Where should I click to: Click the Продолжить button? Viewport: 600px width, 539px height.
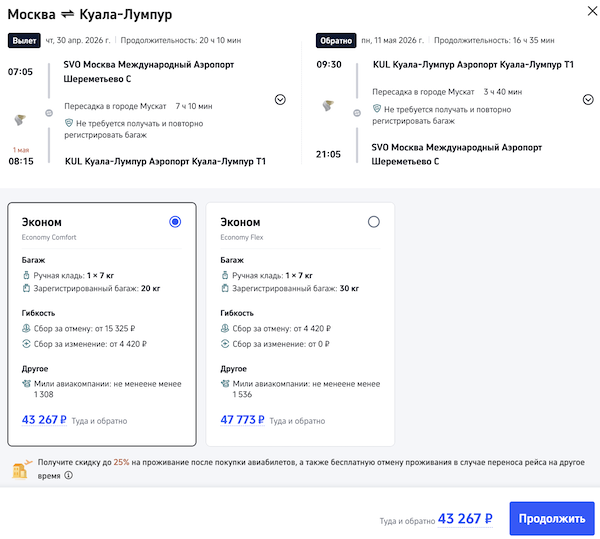[x=551, y=519]
